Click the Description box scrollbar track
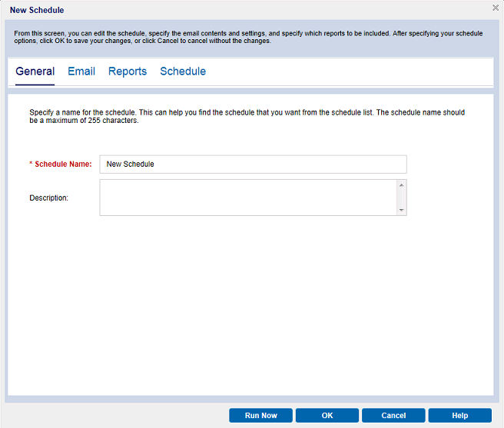This screenshot has width=504, height=428. pos(401,197)
